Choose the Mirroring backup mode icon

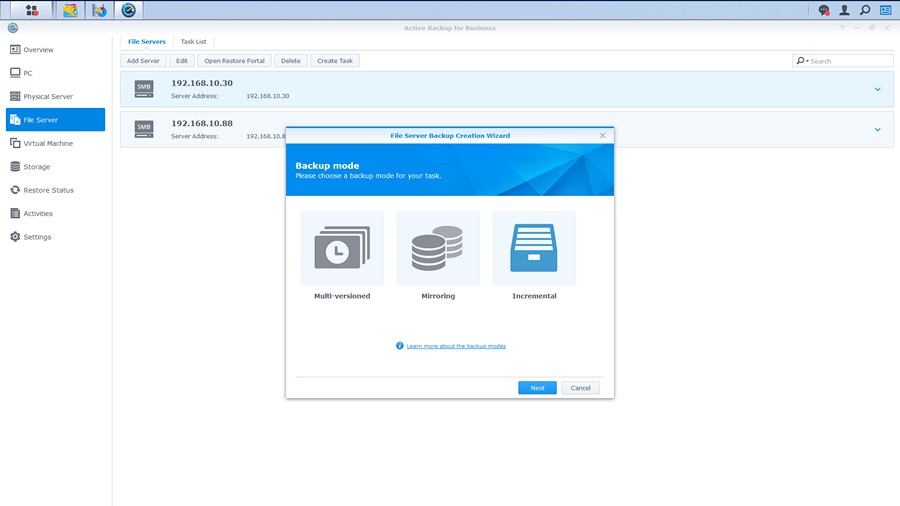tap(438, 248)
